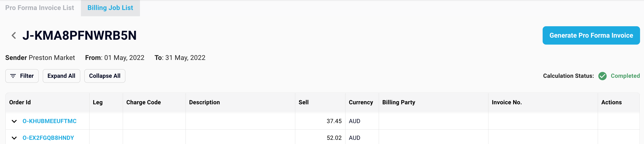The height and width of the screenshot is (144, 644).
Task: Click the back arrow beside J-KMA8PFNWRB5N
Action: [x=14, y=36]
